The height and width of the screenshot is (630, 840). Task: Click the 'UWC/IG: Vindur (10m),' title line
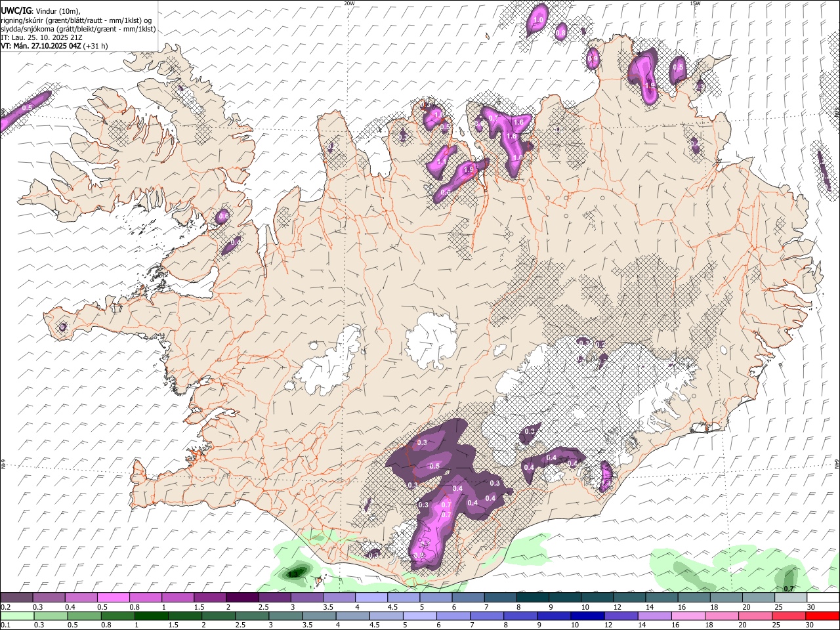(41, 10)
